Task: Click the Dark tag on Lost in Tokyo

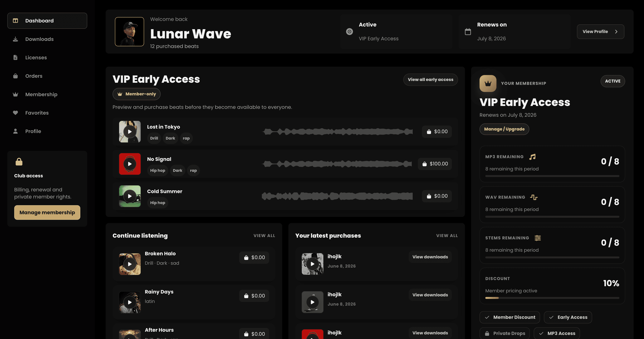Action: click(170, 138)
